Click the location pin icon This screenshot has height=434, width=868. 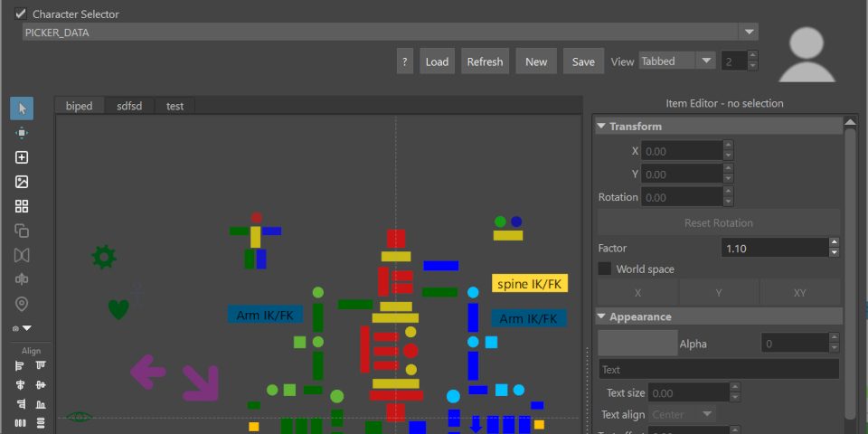pos(22,304)
